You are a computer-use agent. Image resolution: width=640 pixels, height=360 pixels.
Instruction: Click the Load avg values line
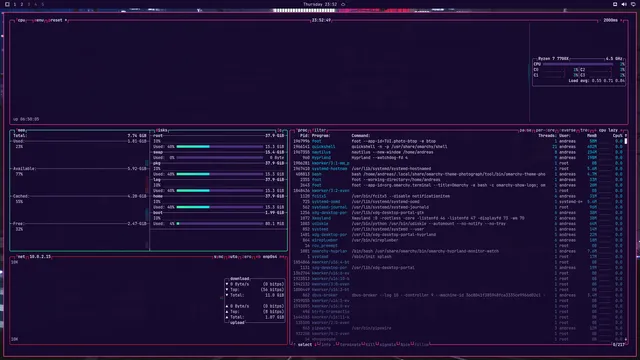pyautogui.click(x=597, y=81)
